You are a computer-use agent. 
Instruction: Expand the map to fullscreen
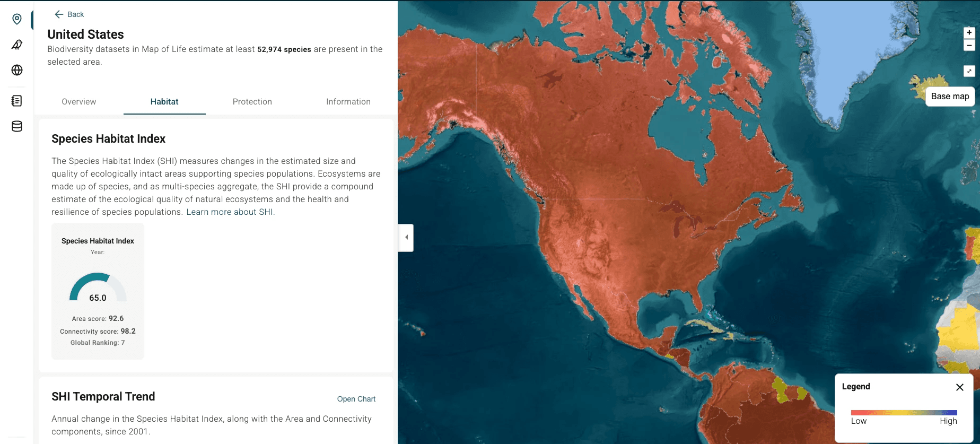(969, 71)
